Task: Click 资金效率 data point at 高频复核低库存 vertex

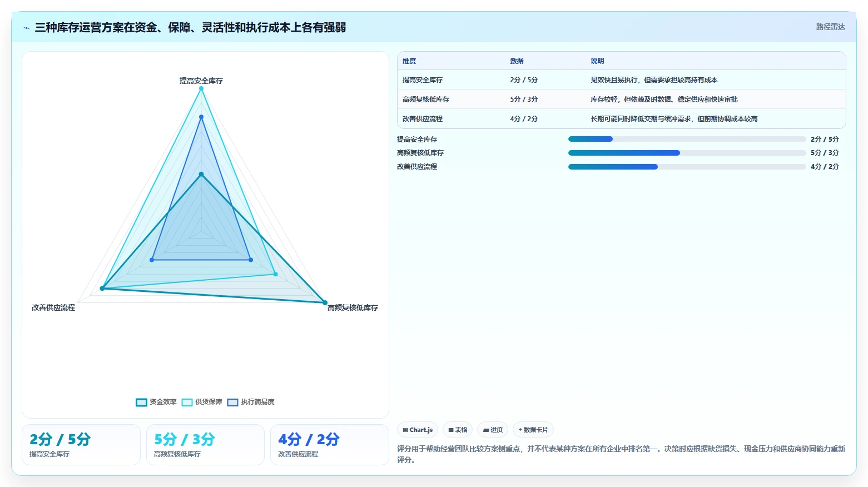Action: click(325, 302)
